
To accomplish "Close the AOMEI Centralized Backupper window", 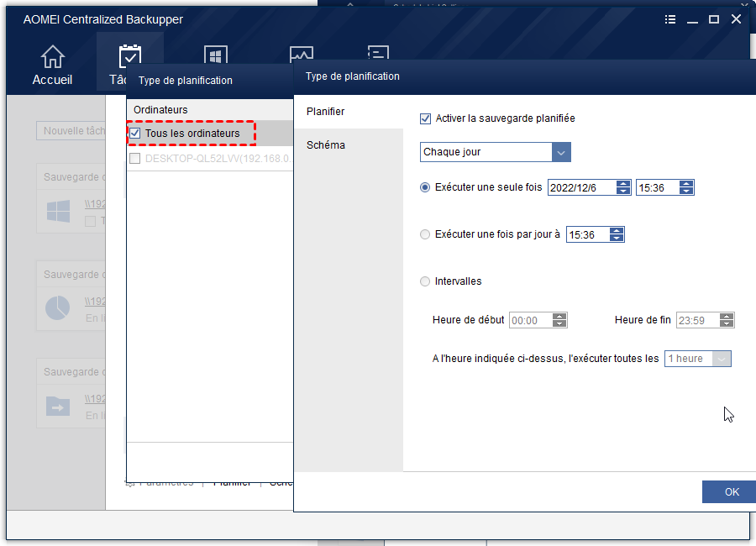I will (736, 18).
